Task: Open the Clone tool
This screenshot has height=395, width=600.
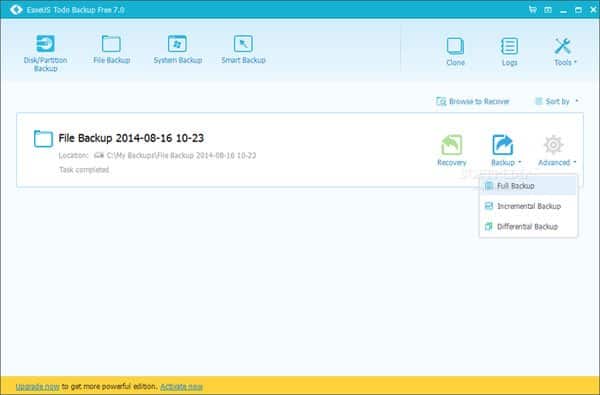Action: (455, 52)
